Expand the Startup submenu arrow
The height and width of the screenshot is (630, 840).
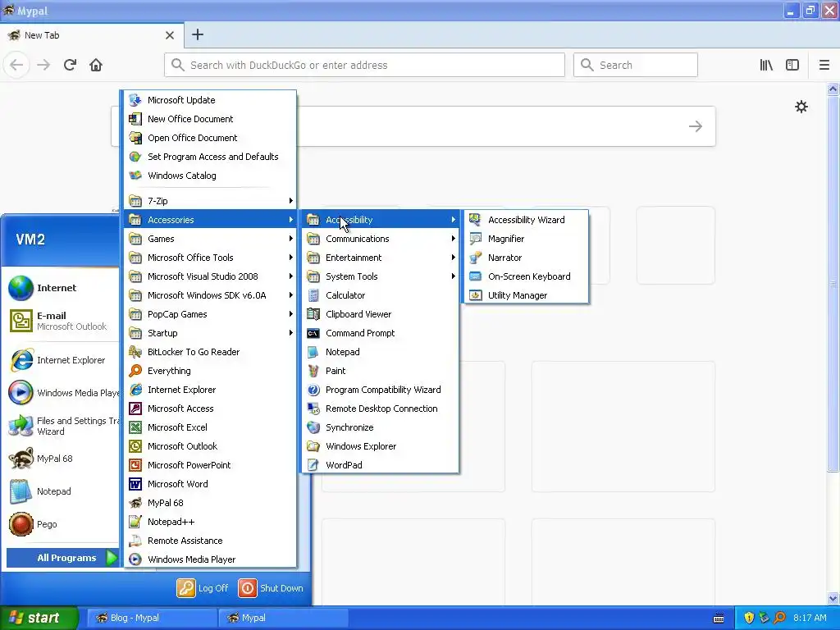pyautogui.click(x=291, y=333)
